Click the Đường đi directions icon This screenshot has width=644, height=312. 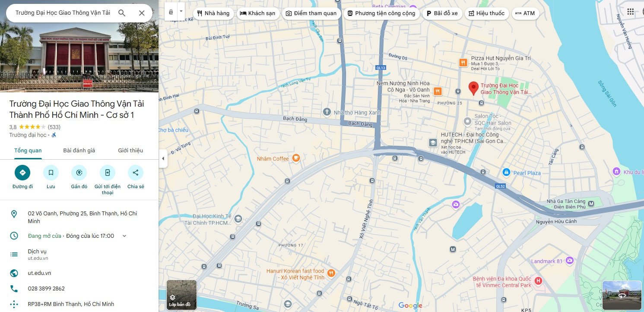22,173
